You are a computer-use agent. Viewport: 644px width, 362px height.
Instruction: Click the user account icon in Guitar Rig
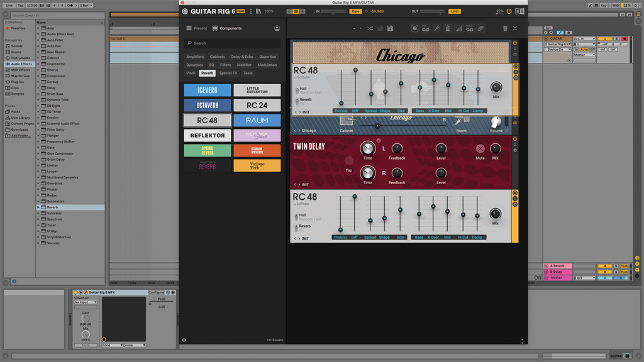point(277,28)
